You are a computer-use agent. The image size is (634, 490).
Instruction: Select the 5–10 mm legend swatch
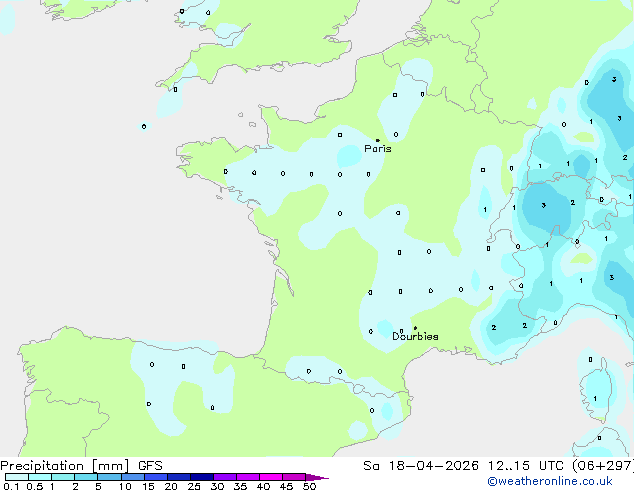point(110,477)
